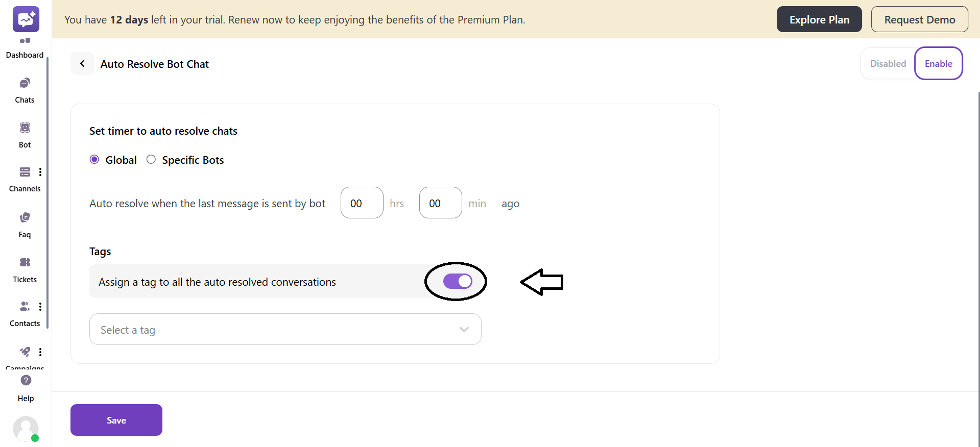980x447 pixels.
Task: Open the three-dot menu next to Contacts
Action: 40,306
